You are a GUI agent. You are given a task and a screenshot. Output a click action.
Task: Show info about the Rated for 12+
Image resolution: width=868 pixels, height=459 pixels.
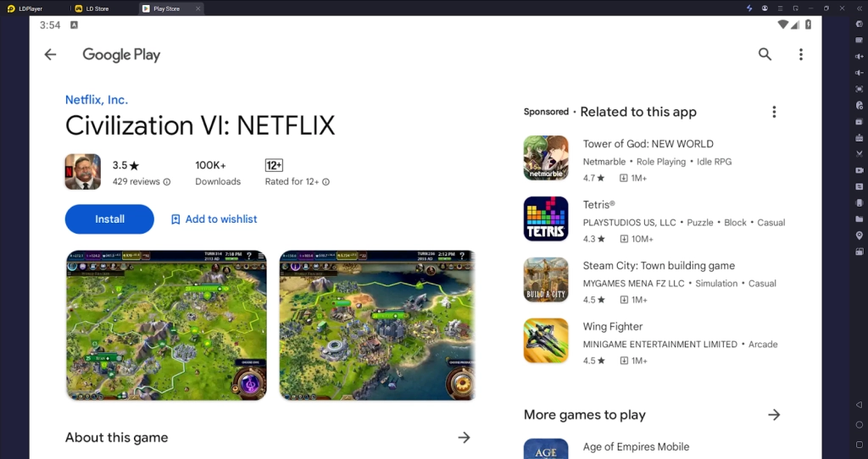coord(325,181)
